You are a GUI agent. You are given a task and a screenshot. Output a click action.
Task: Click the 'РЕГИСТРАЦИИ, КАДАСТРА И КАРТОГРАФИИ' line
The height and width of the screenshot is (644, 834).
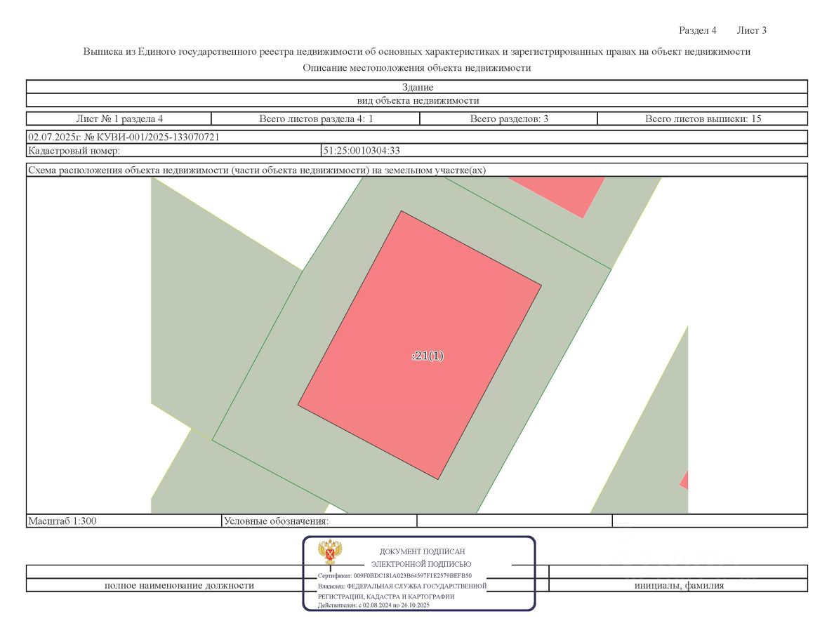coord(386,596)
